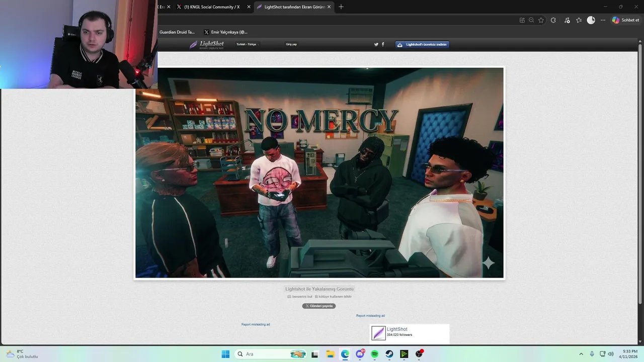The image size is (644, 362).
Task: Open the media control music note icon
Action: pyautogui.click(x=567, y=20)
